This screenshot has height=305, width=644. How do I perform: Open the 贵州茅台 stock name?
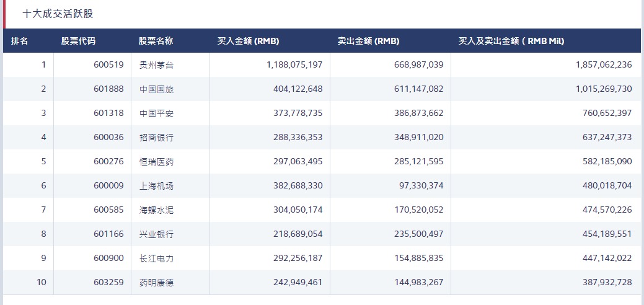[156, 64]
